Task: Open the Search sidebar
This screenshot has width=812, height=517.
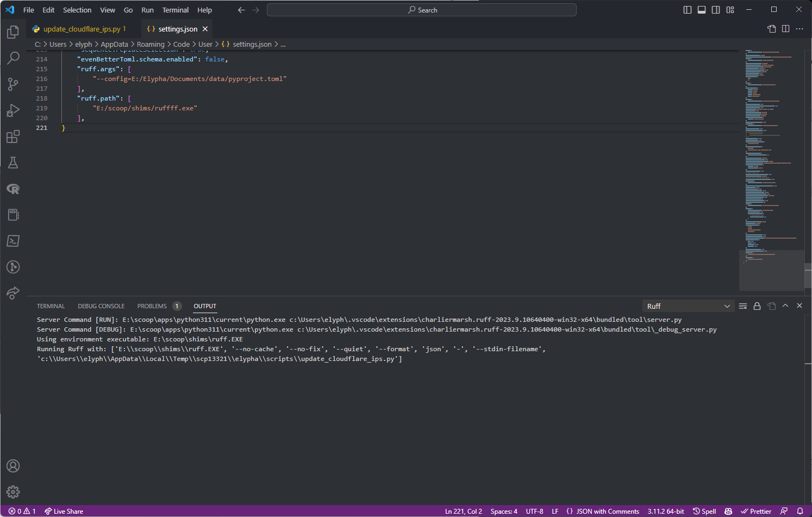Action: (13, 58)
